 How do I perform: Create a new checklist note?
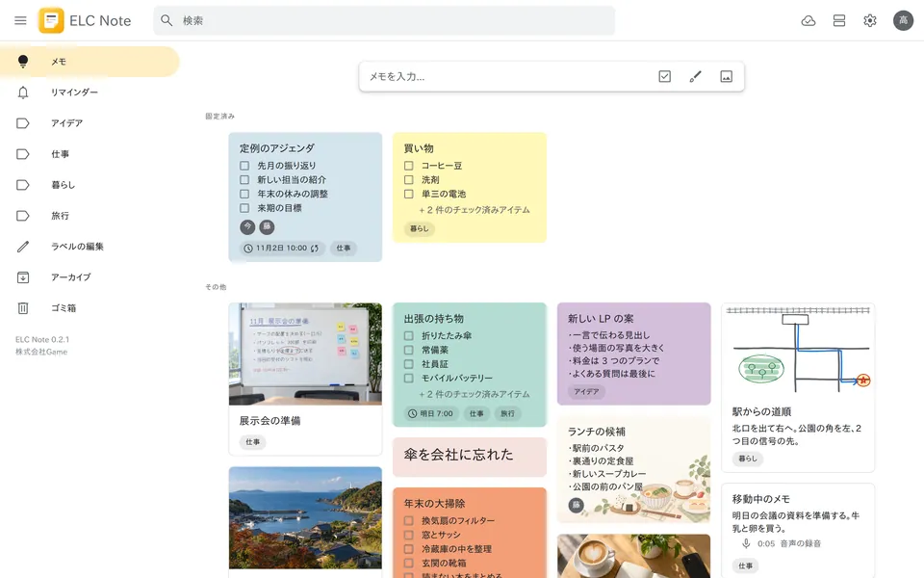(x=665, y=77)
